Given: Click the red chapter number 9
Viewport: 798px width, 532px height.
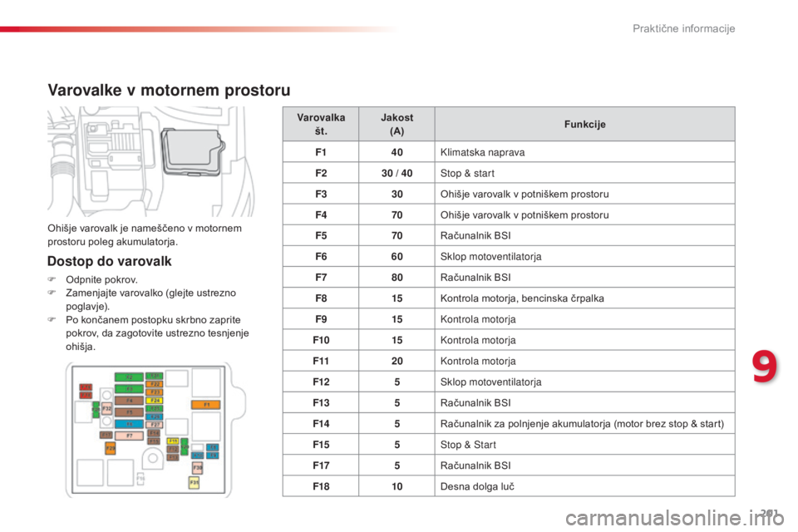Looking at the screenshot, I should click(x=765, y=367).
